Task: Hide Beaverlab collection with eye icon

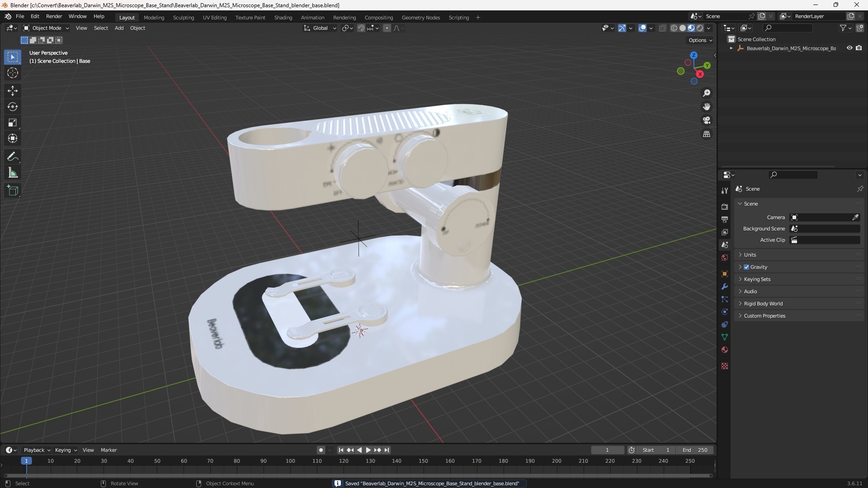Action: point(849,48)
